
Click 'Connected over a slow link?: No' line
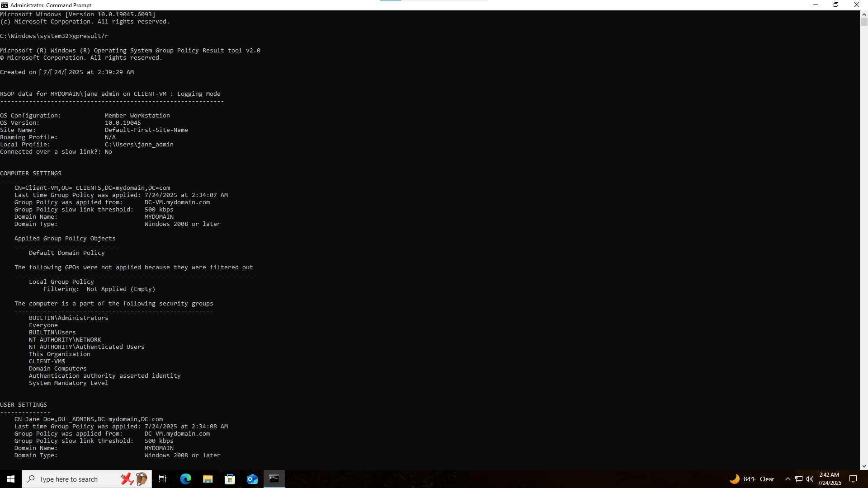[x=56, y=151]
